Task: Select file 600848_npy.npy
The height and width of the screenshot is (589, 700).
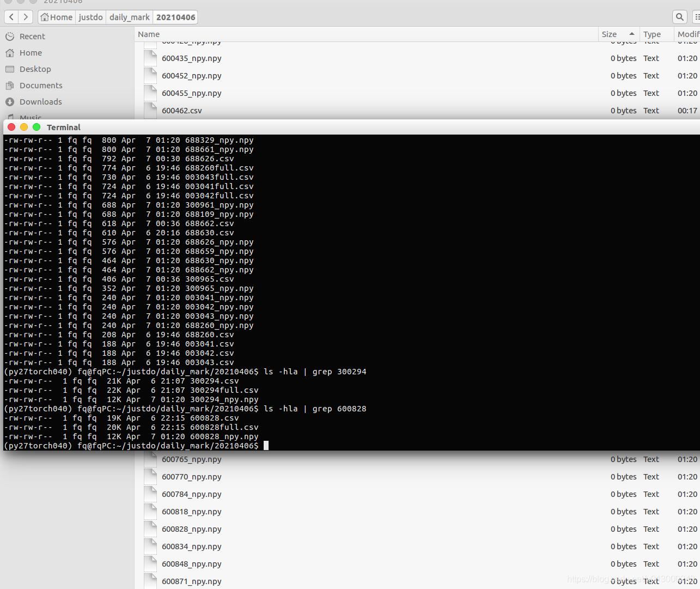Action: point(191,564)
